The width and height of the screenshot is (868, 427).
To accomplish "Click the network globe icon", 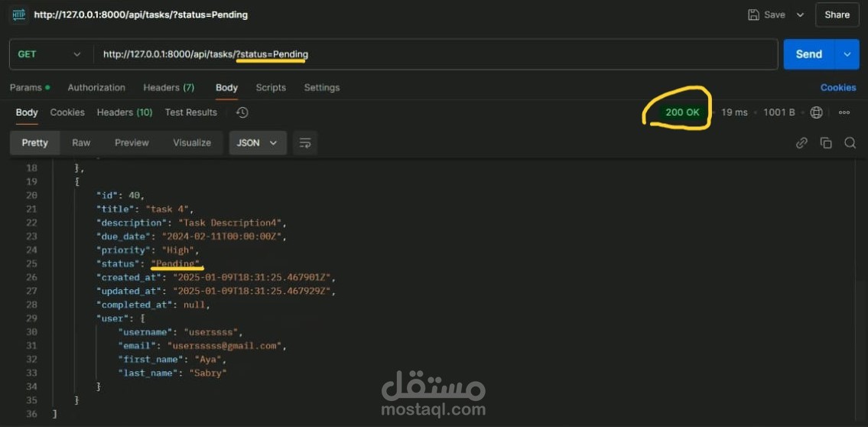I will click(x=816, y=112).
